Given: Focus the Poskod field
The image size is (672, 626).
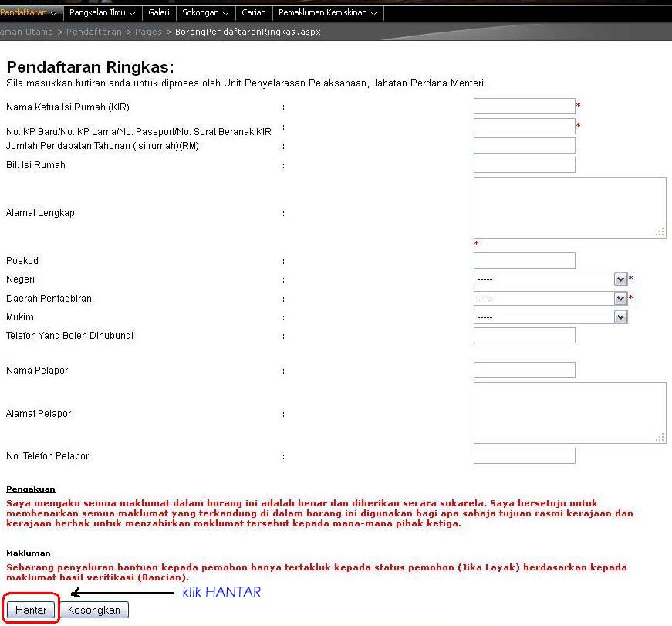Looking at the screenshot, I should click(524, 260).
